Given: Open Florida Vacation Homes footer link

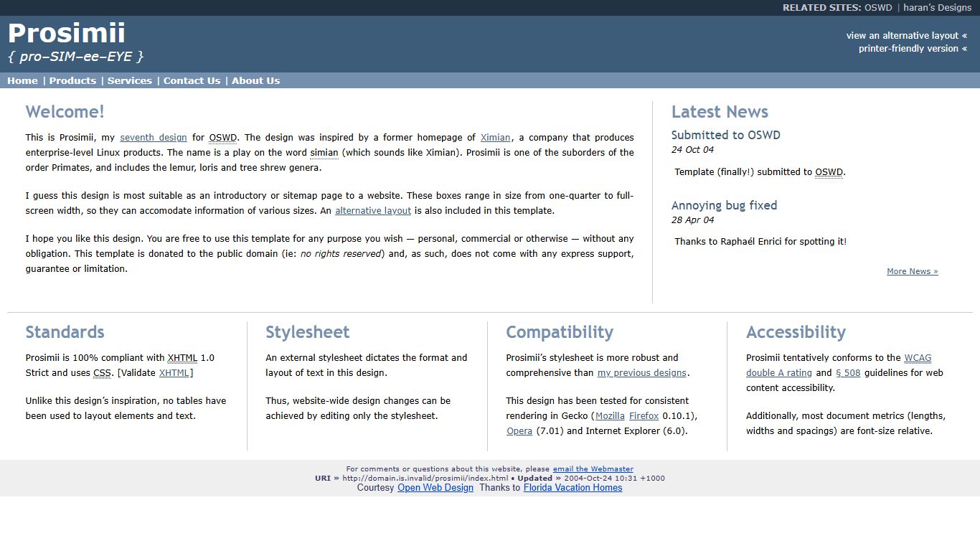Looking at the screenshot, I should pyautogui.click(x=573, y=487).
